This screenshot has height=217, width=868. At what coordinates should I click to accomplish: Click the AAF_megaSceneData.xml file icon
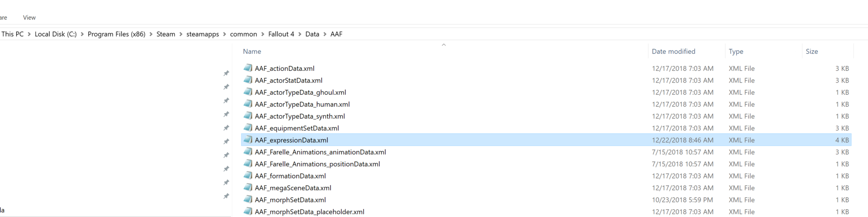[248, 188]
